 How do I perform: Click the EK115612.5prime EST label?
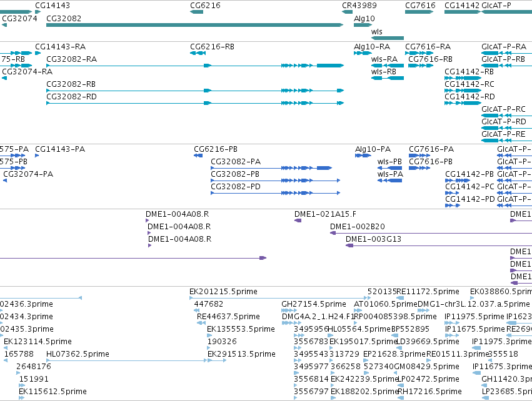pyautogui.click(x=53, y=392)
